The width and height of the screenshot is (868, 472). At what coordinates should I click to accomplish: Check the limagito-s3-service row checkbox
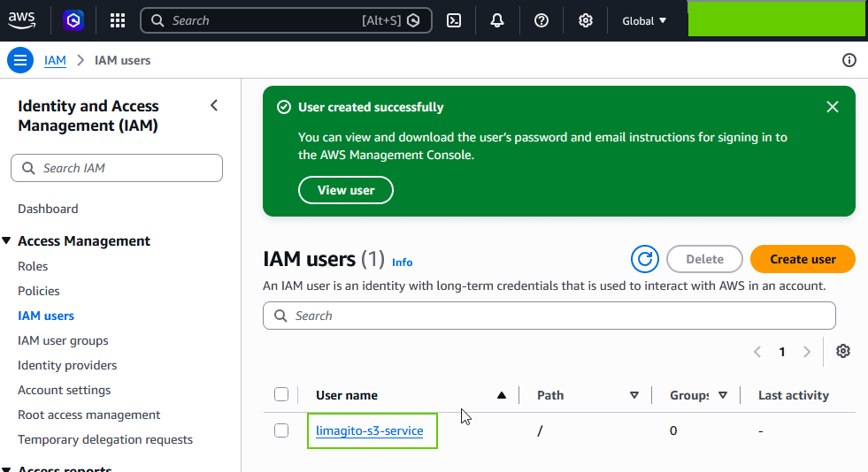click(281, 430)
